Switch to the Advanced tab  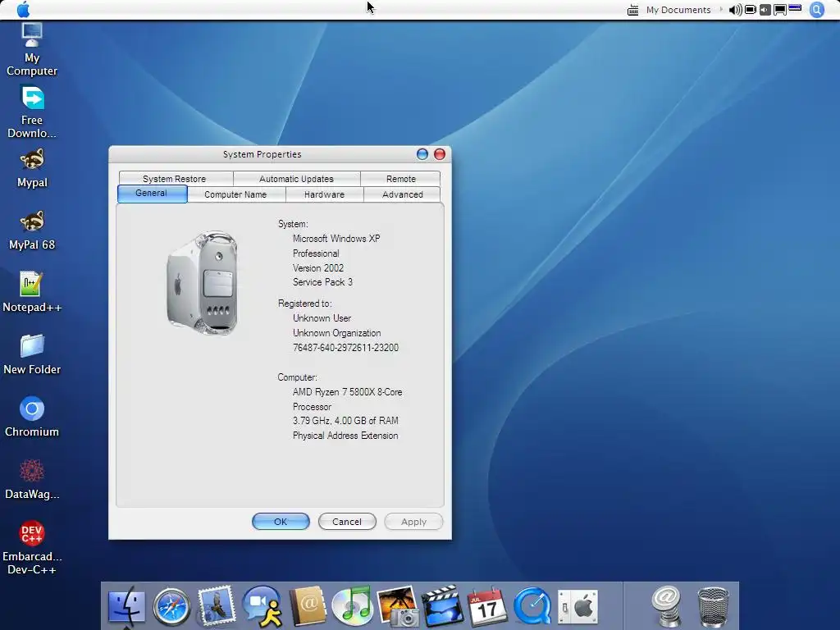click(x=402, y=194)
